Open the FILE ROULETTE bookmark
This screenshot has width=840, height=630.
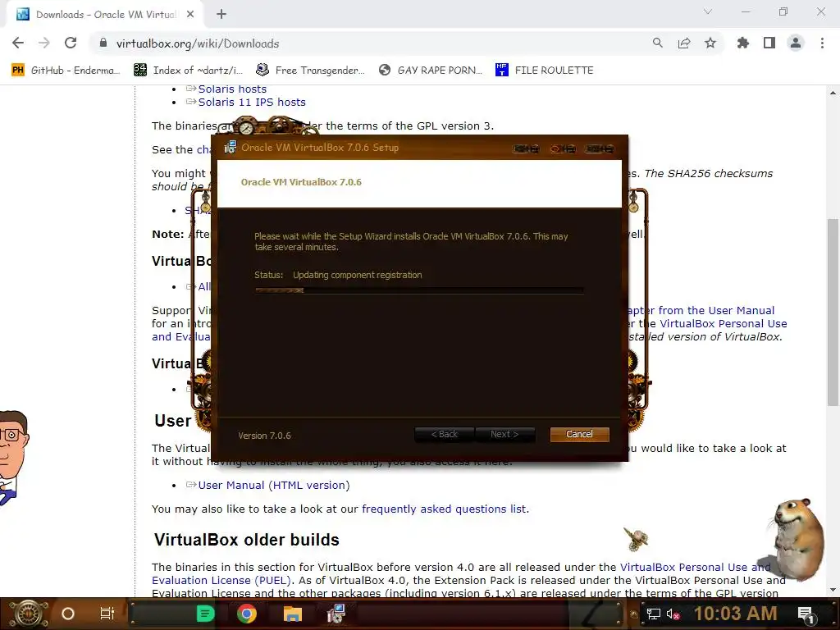tap(545, 71)
